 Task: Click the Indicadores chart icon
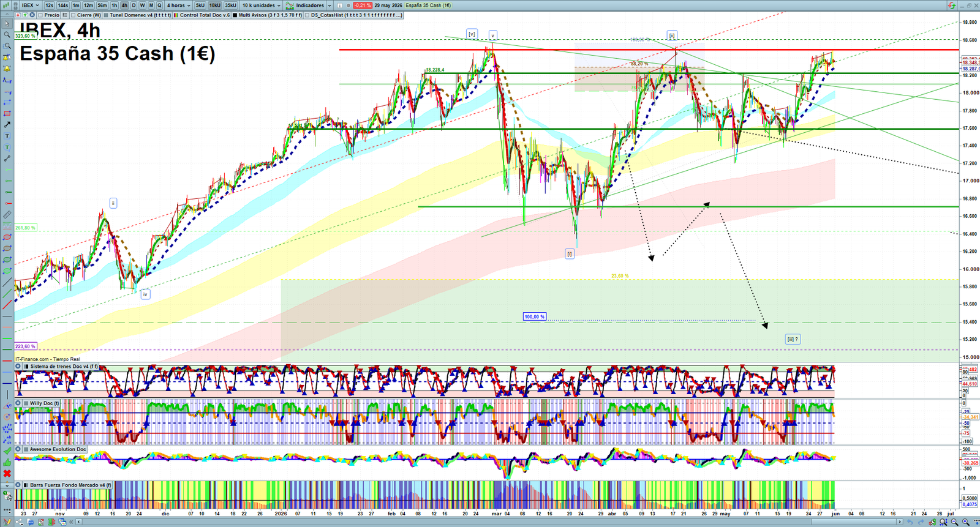tap(289, 5)
